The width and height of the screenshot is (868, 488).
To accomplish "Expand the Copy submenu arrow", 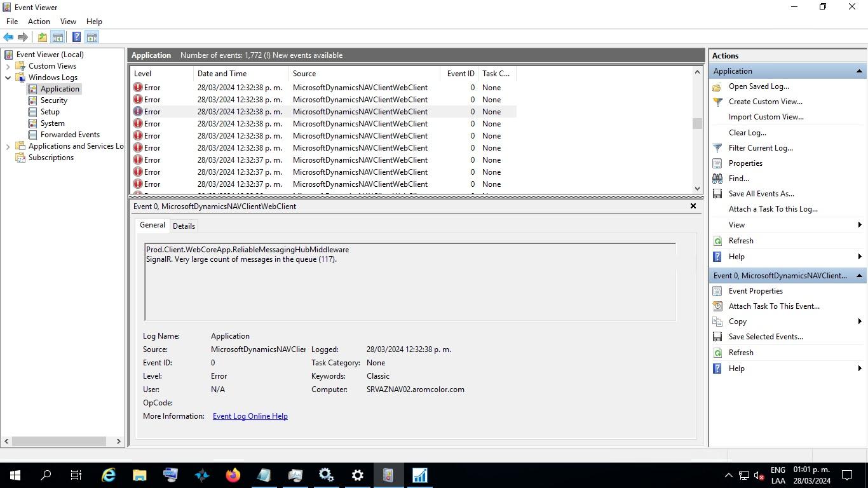I will [860, 322].
